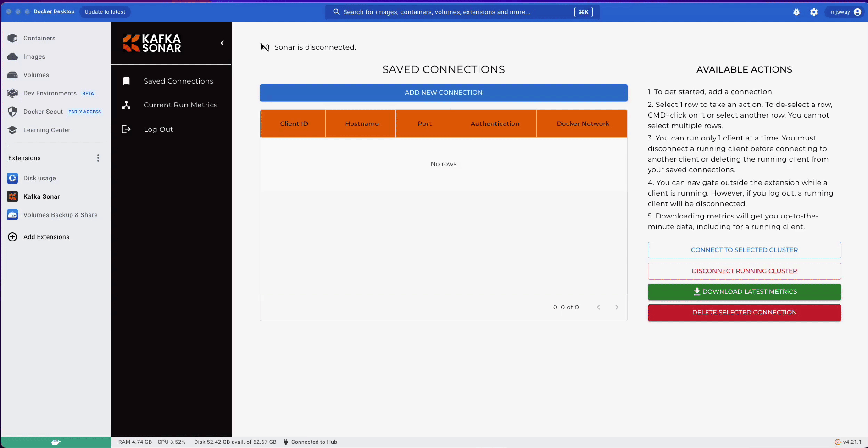The width and height of the screenshot is (868, 448).
Task: Open Containers section
Action: (55, 38)
